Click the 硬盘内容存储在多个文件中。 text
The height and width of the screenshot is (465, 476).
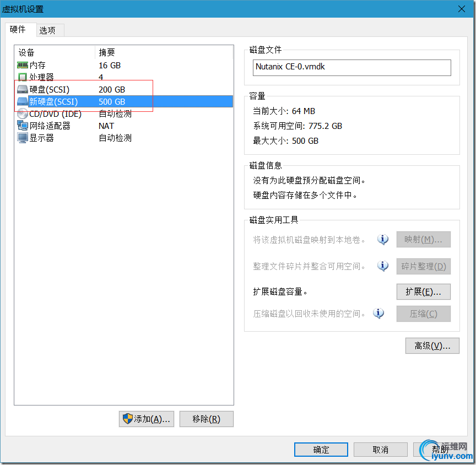coord(305,195)
